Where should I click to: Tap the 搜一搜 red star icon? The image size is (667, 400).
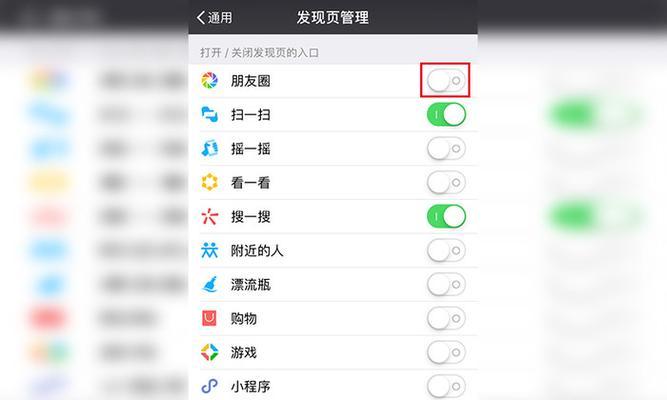(x=209, y=217)
